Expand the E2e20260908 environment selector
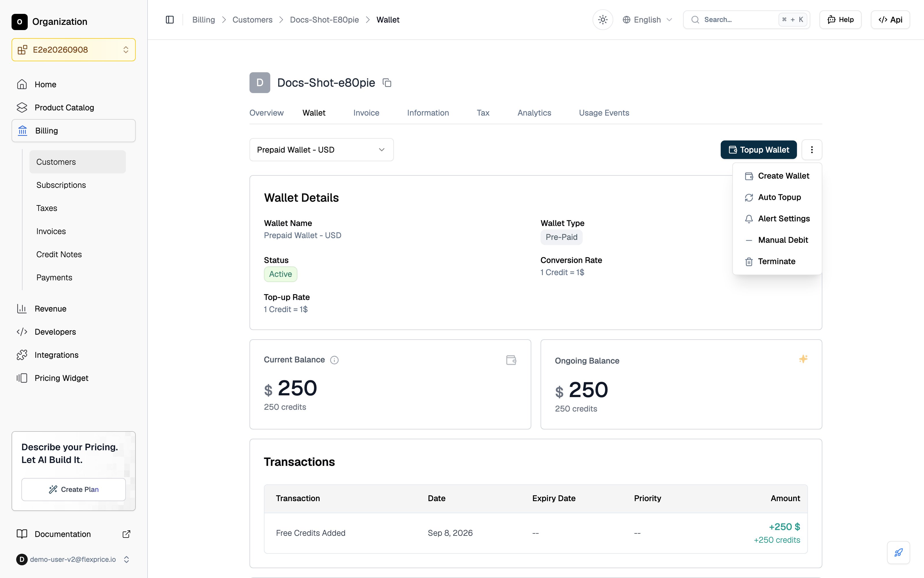 pos(73,50)
